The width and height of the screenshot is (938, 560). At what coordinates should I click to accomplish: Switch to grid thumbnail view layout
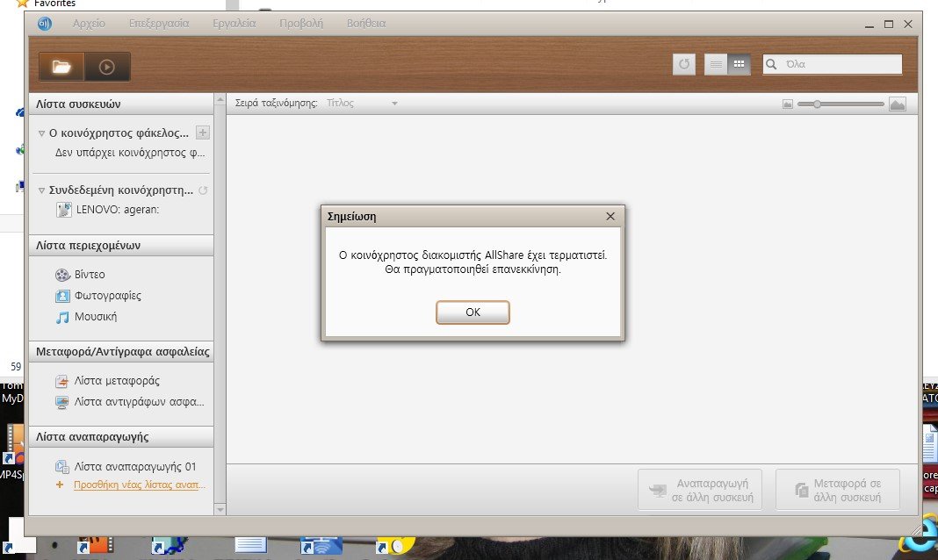[x=739, y=64]
